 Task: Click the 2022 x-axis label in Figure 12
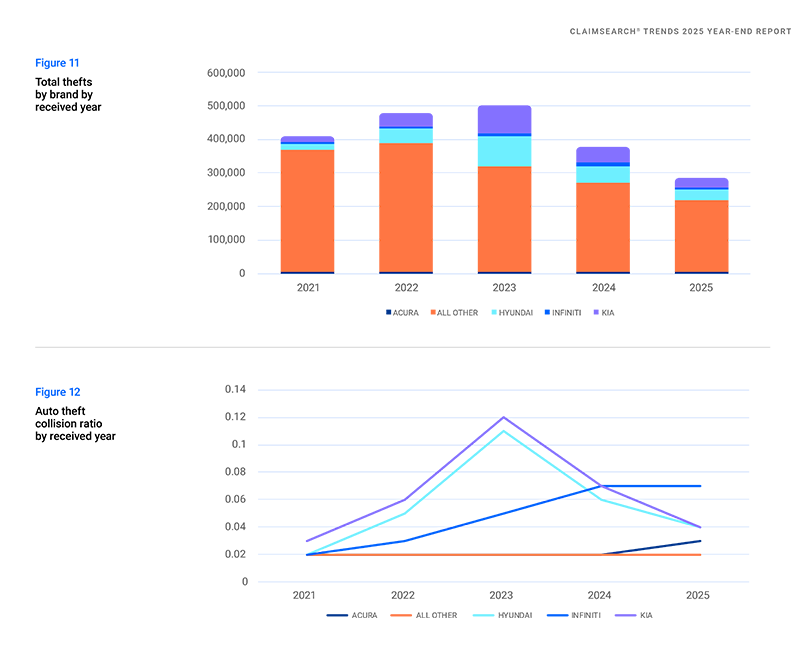(403, 595)
